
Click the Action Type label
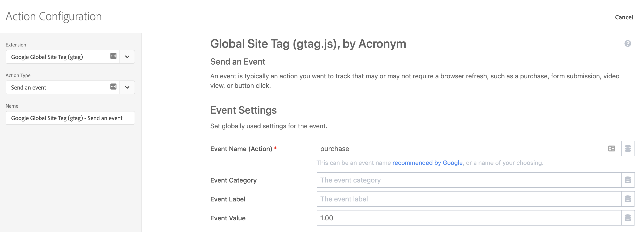(x=18, y=75)
